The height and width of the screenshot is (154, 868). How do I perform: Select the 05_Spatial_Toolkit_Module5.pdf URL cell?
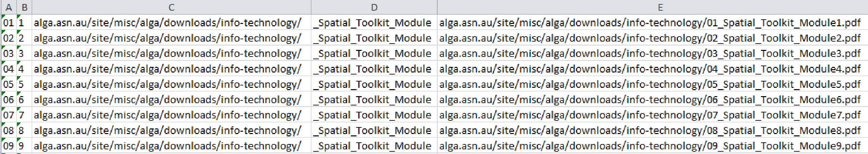tap(653, 84)
